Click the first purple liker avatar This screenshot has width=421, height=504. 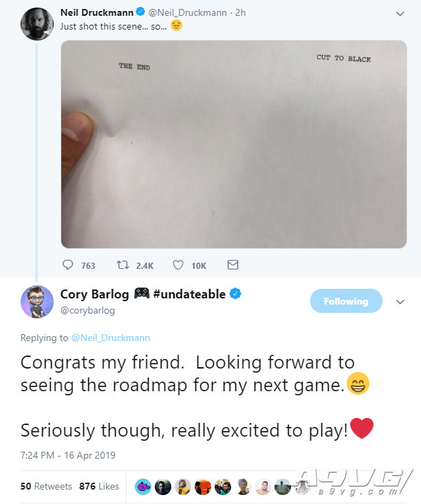coord(143,486)
